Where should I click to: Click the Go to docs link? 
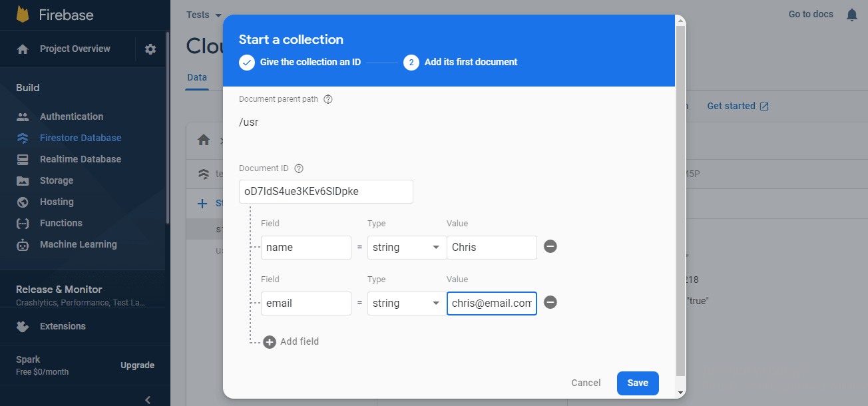pos(810,14)
